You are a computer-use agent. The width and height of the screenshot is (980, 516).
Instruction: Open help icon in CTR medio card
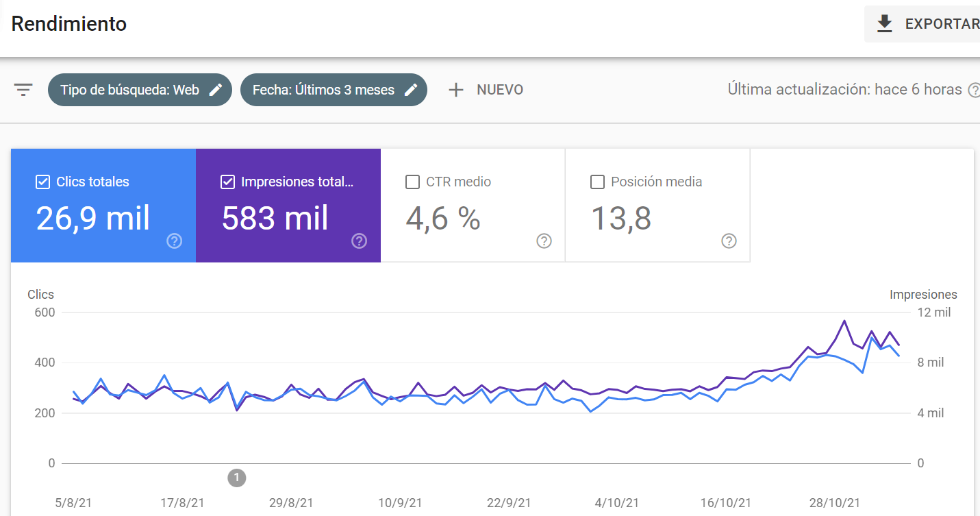click(544, 241)
